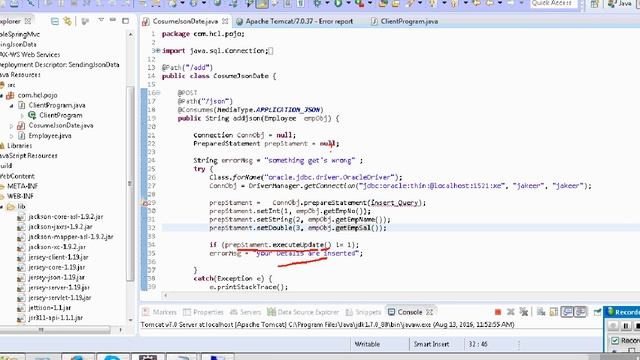Screen dimensions: 640x360
Task: Select the Libraries node
Action: 19,146
